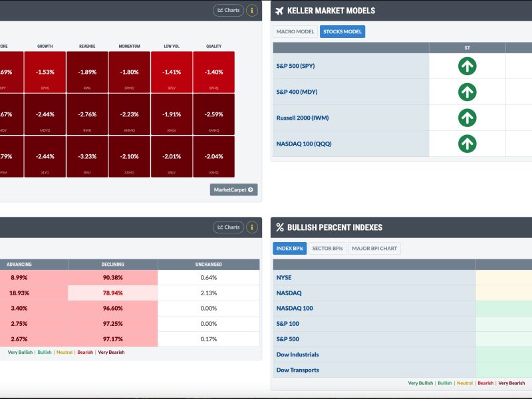Click the SPMO tile showing -1.80%
The width and height of the screenshot is (532, 399).
(129, 72)
